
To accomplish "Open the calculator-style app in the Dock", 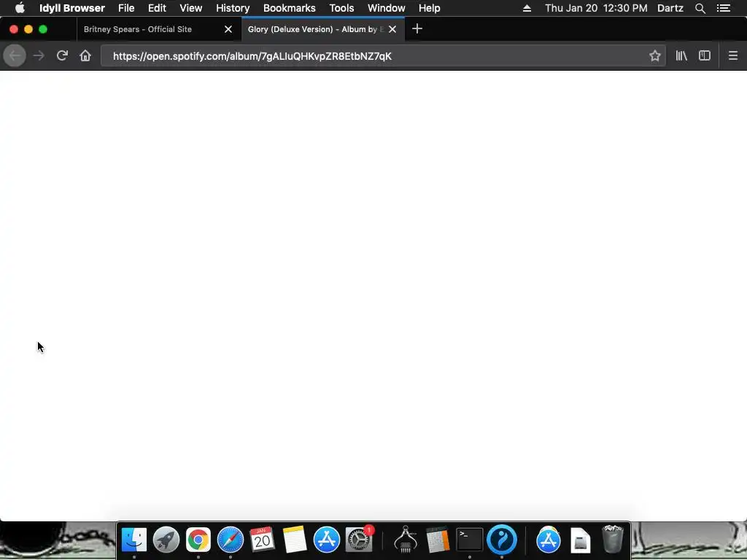I will point(438,540).
